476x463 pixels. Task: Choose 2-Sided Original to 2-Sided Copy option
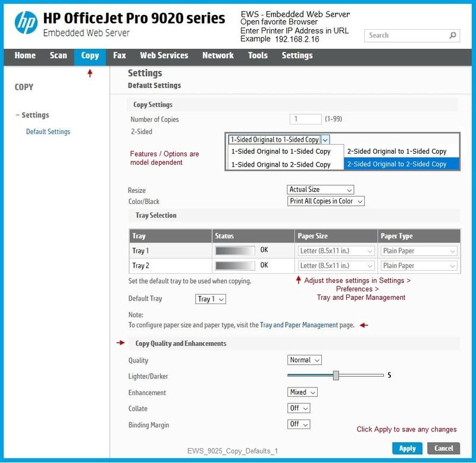(401, 164)
